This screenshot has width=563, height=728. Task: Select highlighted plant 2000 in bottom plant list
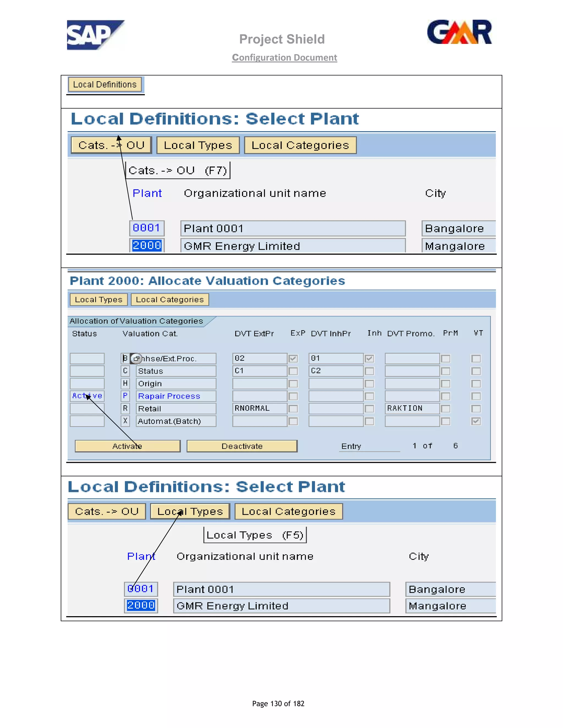(x=141, y=605)
